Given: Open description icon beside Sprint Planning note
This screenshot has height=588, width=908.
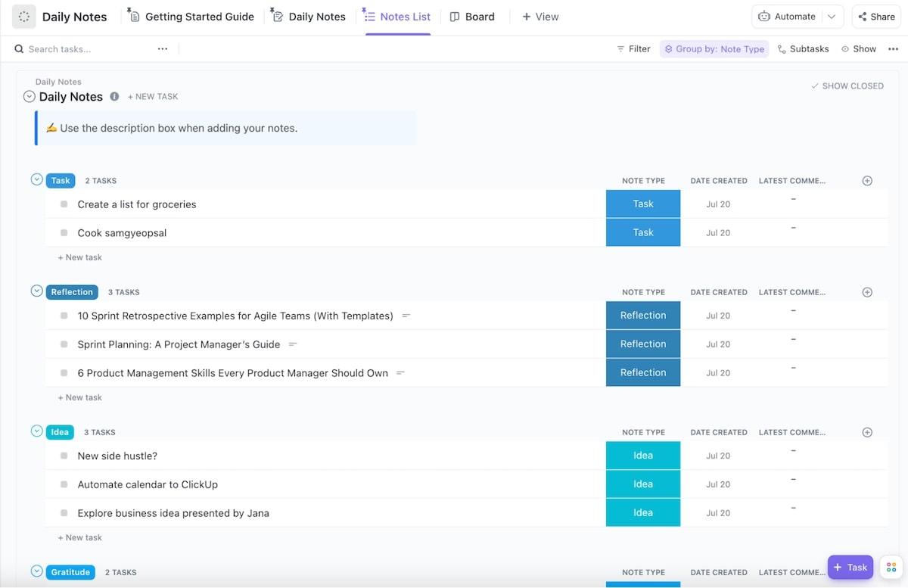Looking at the screenshot, I should (293, 344).
